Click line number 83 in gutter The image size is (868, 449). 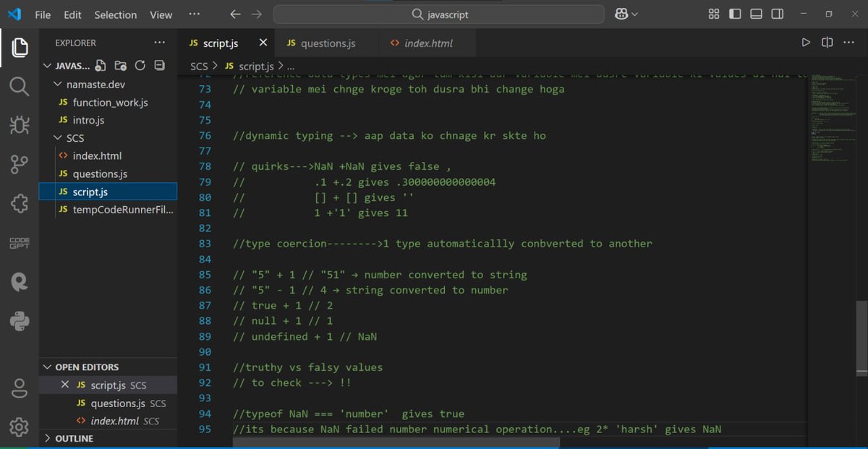[x=205, y=244]
